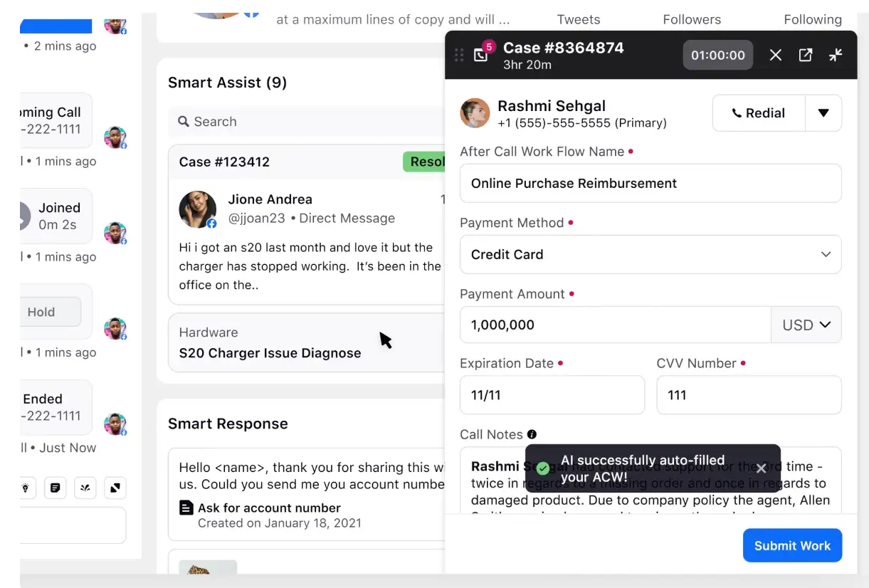The image size is (869, 588).
Task: Click the Submit Work button
Action: tap(792, 545)
